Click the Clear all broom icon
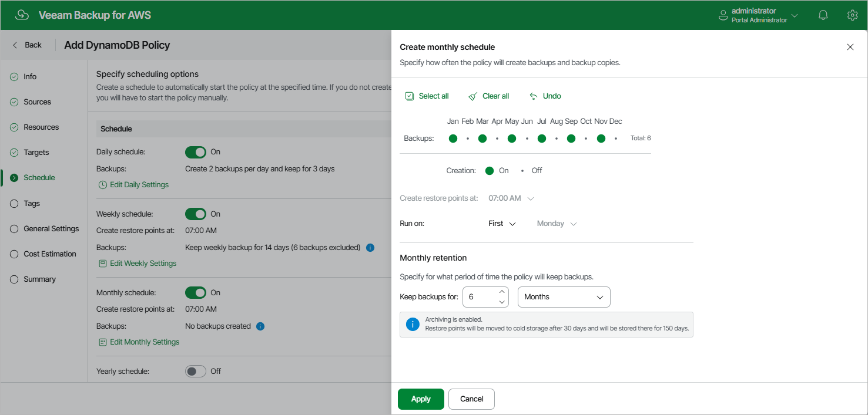 tap(473, 96)
